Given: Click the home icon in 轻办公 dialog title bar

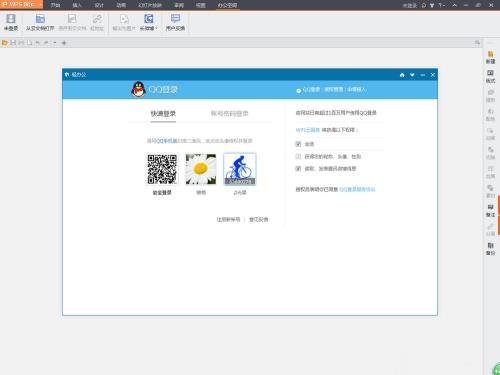Looking at the screenshot, I should pos(402,75).
